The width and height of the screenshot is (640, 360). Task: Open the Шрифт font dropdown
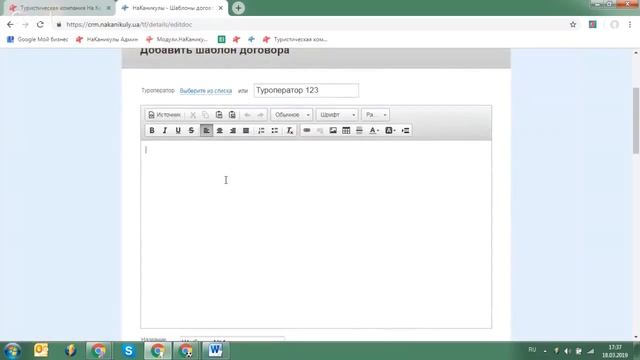(x=337, y=115)
